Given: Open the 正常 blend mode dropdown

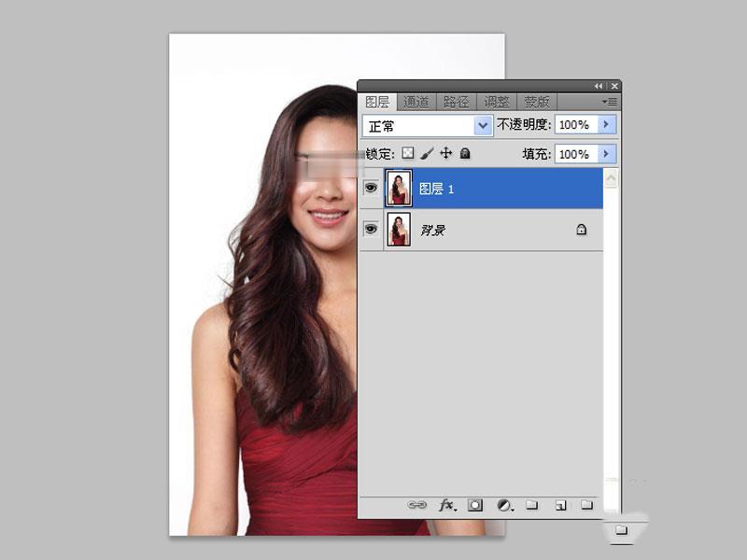Looking at the screenshot, I should click(428, 126).
